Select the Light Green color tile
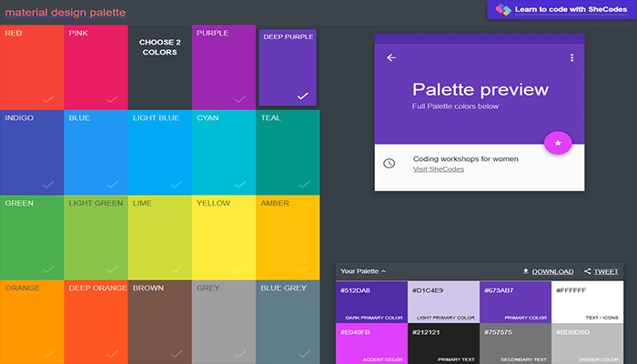Screen dimensions: 637x364 (x=96, y=238)
